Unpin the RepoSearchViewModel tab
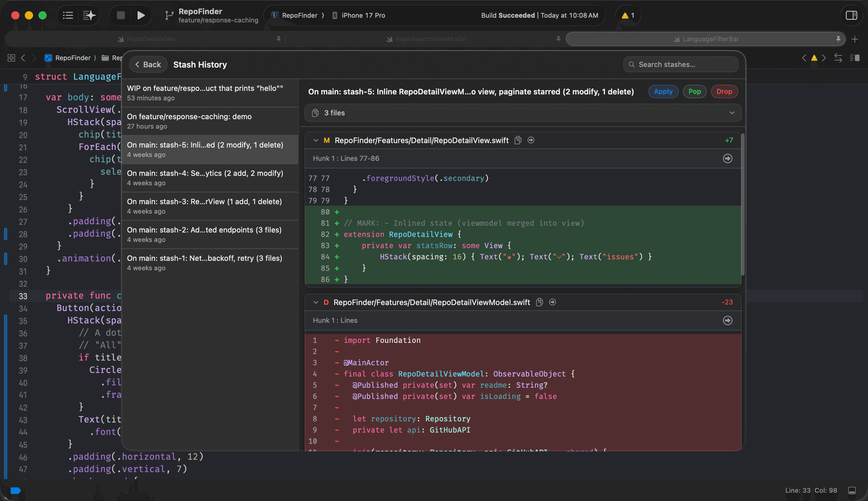Screen dimensions: 868x501 coord(558,39)
